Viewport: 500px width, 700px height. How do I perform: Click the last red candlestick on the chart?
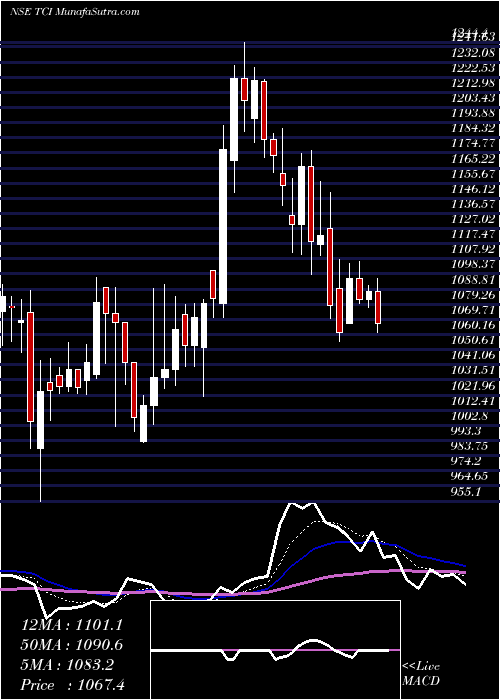click(x=378, y=308)
